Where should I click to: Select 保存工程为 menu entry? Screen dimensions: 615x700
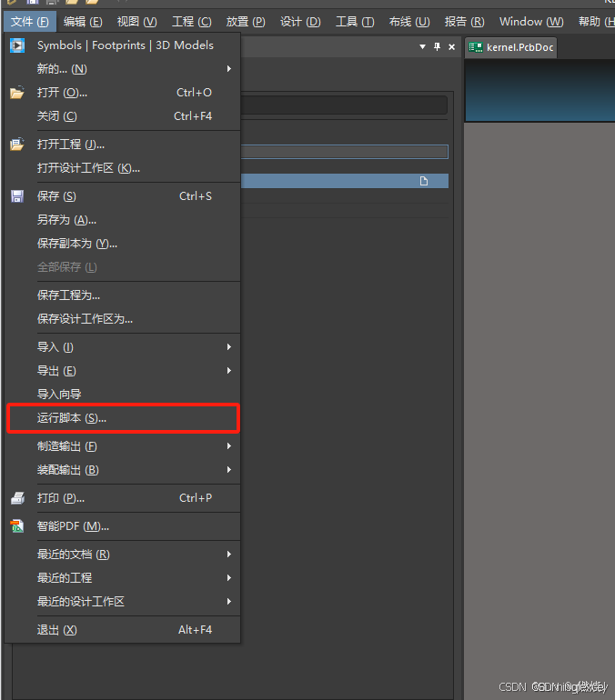click(x=123, y=295)
